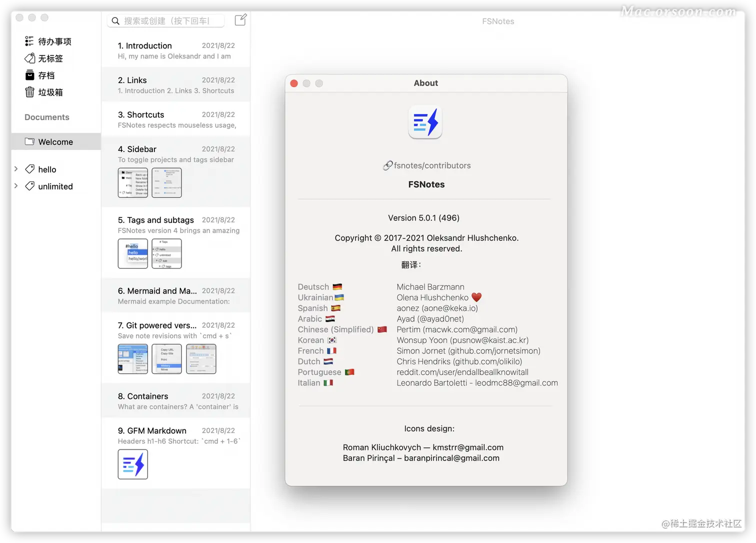756x543 pixels.
Task: Click the hello tag icon
Action: [30, 169]
